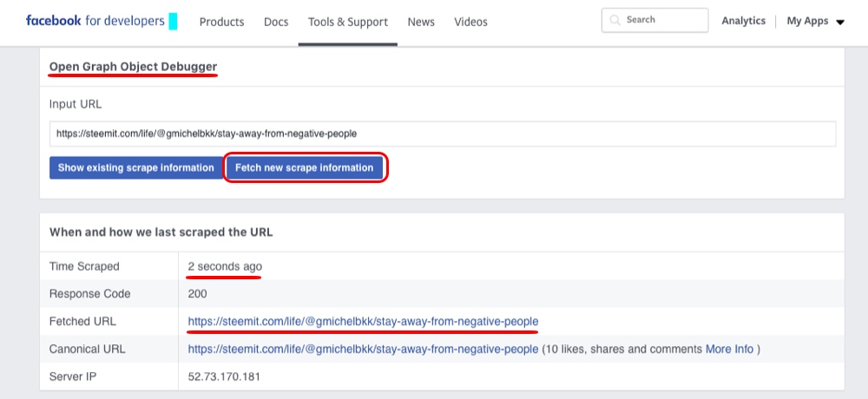The height and width of the screenshot is (399, 868).
Task: Select the Open Graph Object Debugger heading
Action: (133, 67)
